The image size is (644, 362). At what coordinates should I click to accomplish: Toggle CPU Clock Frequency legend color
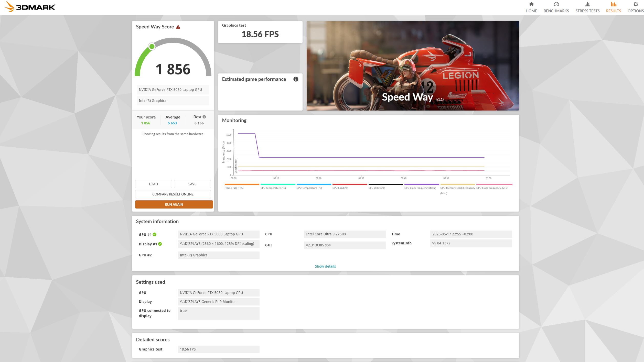(x=422, y=184)
